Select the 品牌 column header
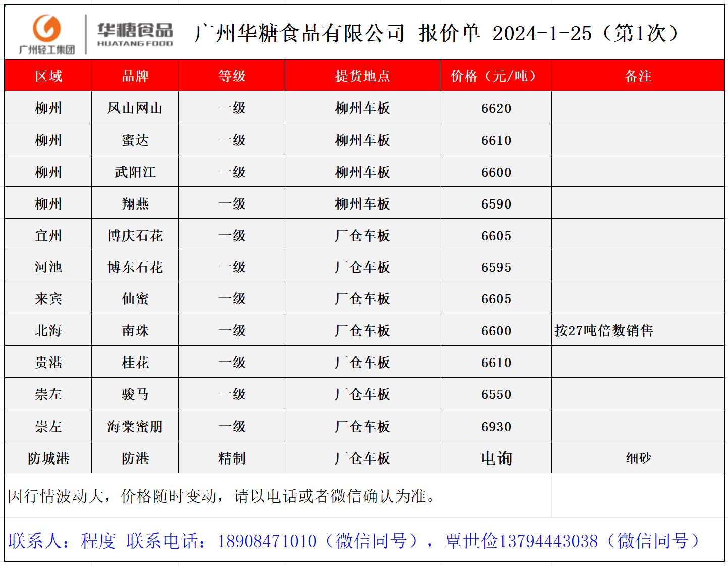Viewport: 728px width, 566px height. point(135,76)
